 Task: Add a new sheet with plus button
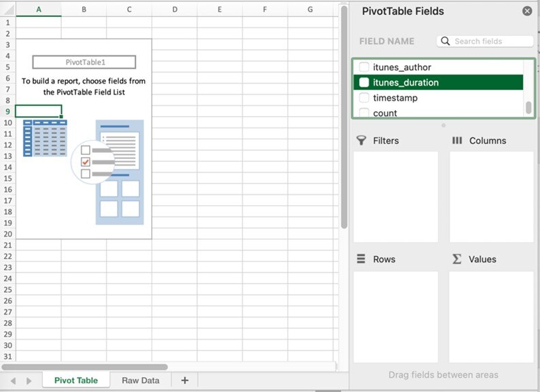pyautogui.click(x=184, y=380)
